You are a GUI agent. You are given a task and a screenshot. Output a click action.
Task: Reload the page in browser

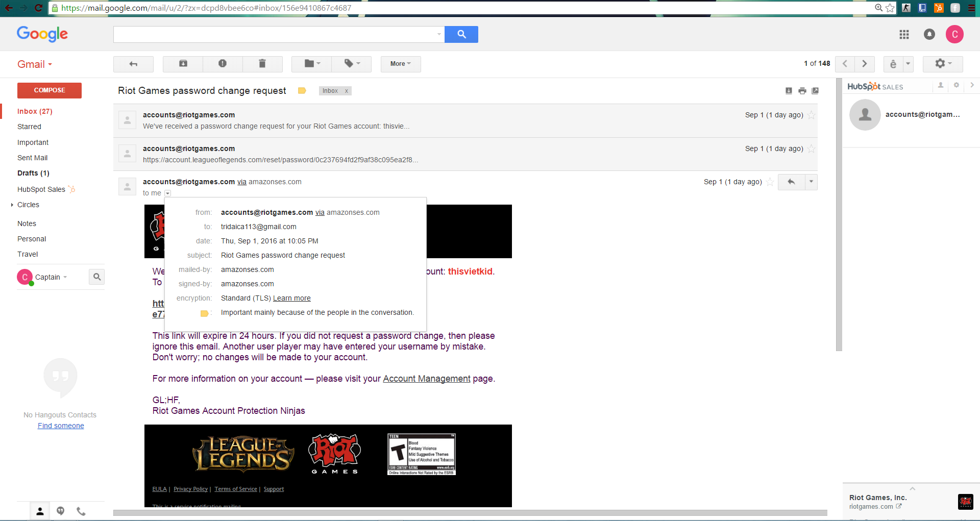coord(38,8)
